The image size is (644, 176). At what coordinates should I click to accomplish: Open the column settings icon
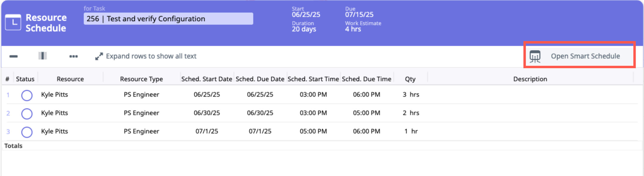[x=43, y=56]
